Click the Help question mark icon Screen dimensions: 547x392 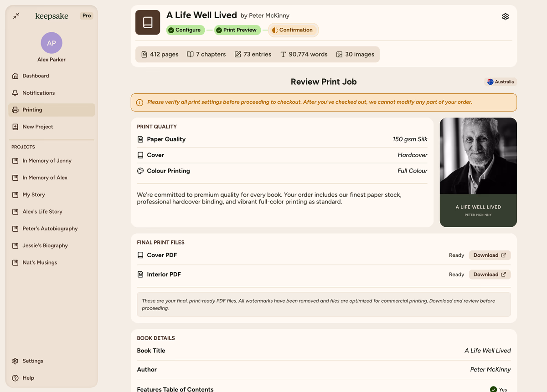pyautogui.click(x=15, y=378)
